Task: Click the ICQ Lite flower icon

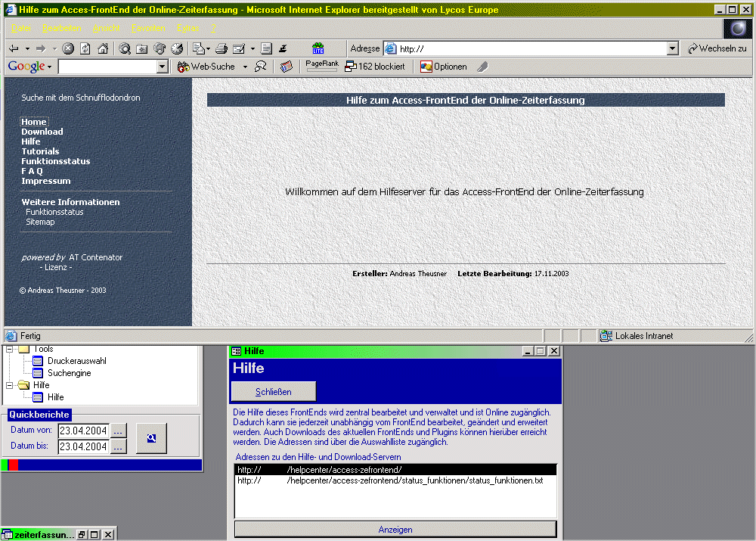Action: point(318,48)
